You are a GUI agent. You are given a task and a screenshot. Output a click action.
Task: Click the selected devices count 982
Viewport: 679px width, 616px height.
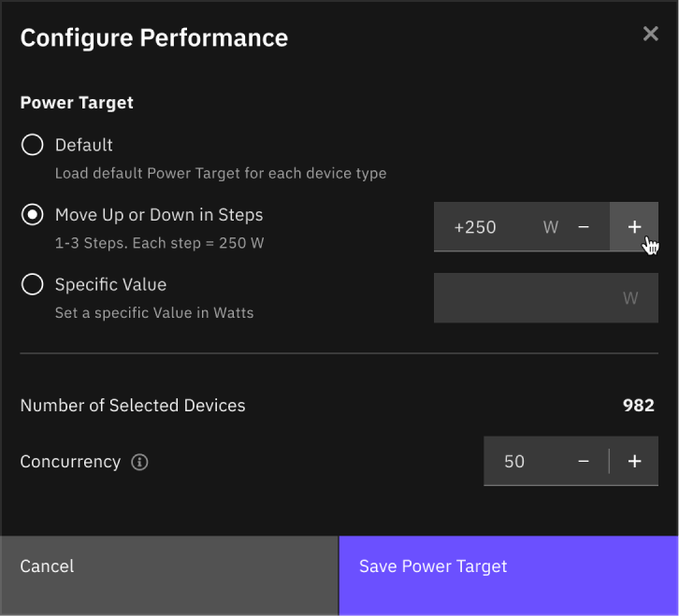[x=638, y=406]
